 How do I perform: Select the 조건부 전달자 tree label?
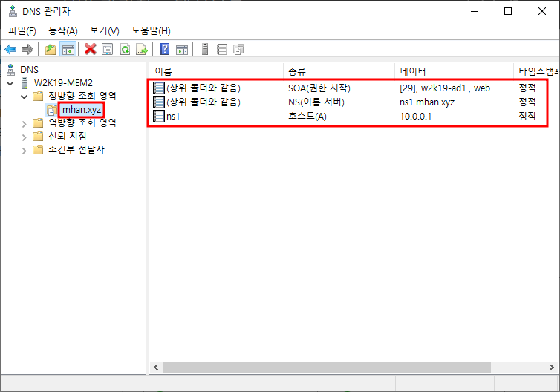click(x=76, y=149)
